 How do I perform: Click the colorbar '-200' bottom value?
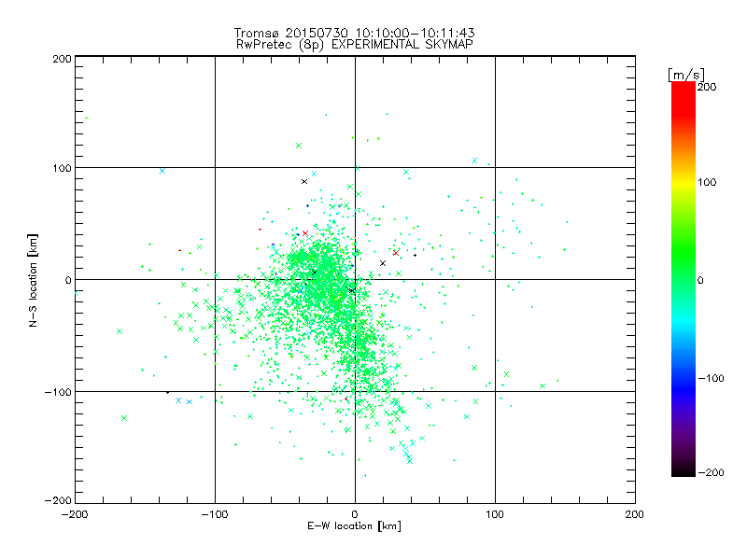point(711,472)
